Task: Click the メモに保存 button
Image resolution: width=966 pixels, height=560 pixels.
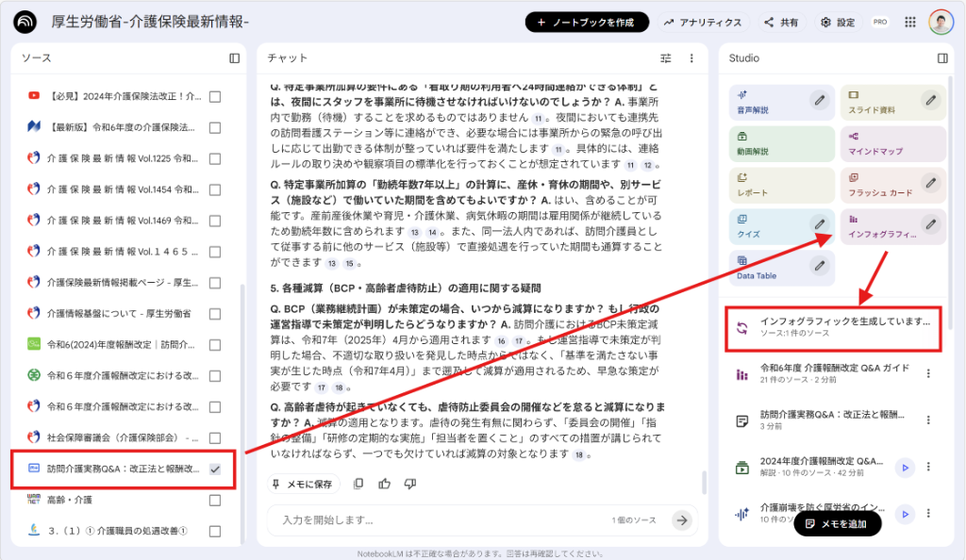Action: [x=304, y=485]
